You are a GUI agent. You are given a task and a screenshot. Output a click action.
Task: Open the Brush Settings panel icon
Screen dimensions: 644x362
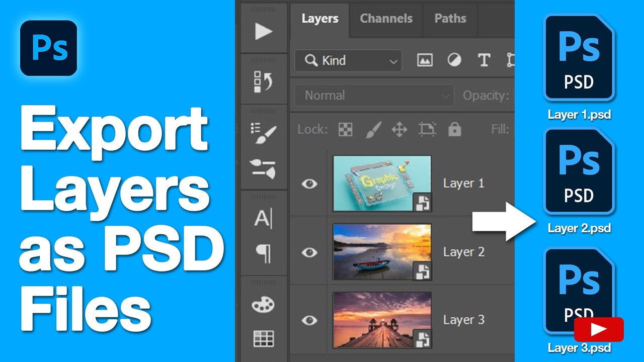tap(264, 133)
